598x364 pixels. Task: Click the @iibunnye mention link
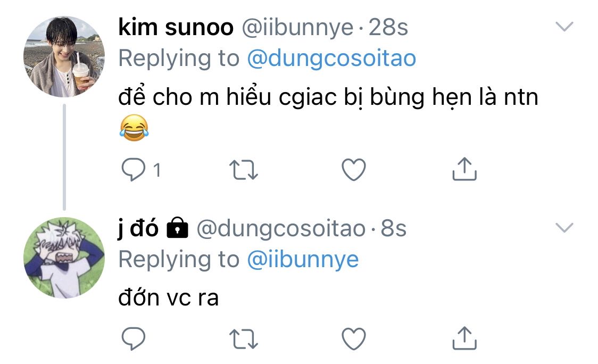302,260
